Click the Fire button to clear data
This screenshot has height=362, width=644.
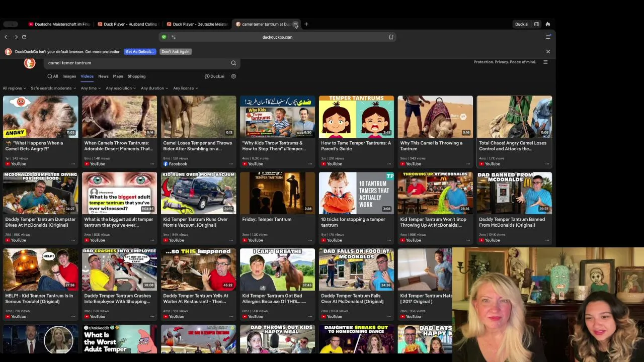coord(548,24)
